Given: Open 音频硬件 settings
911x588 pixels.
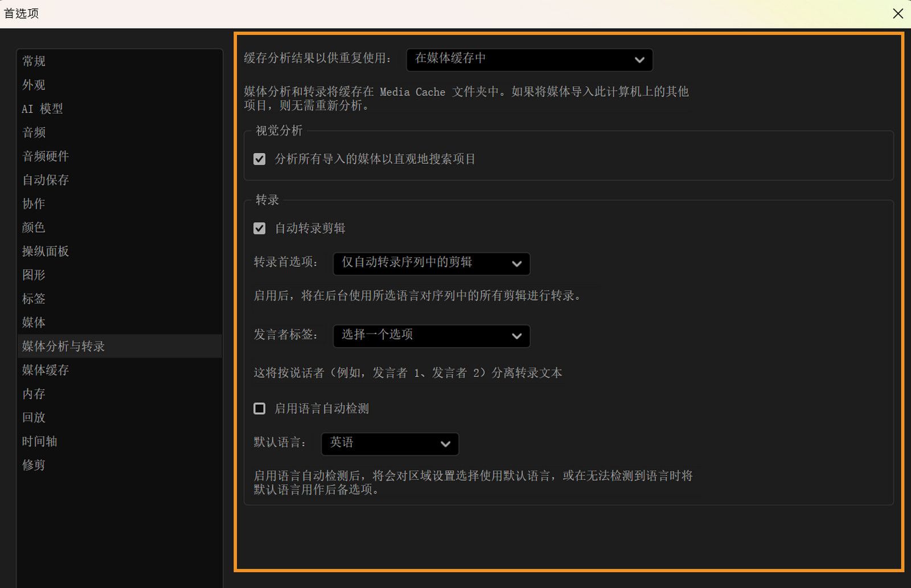Looking at the screenshot, I should coord(45,156).
